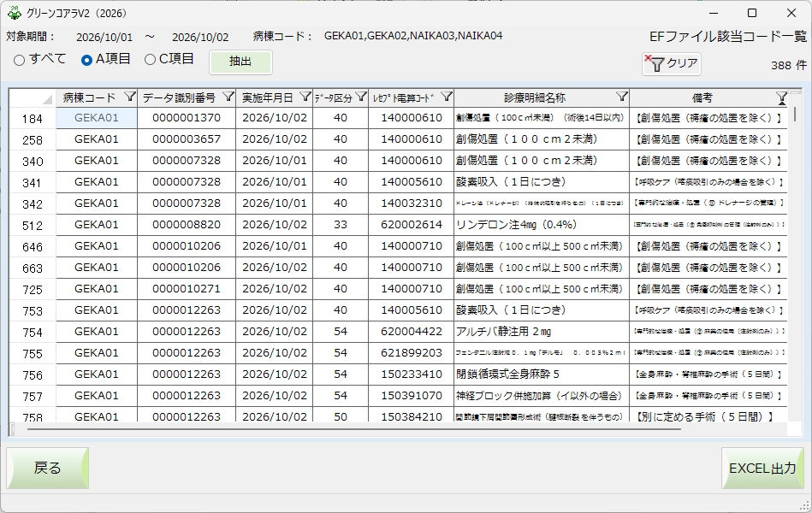Image resolution: width=812 pixels, height=513 pixels.
Task: Click the 対象期間 end date 2026/10/02
Action: [200, 38]
